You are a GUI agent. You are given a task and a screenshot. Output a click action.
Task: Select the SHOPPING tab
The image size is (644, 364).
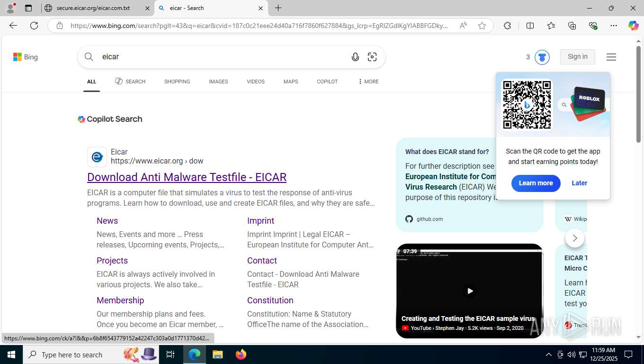point(177,82)
